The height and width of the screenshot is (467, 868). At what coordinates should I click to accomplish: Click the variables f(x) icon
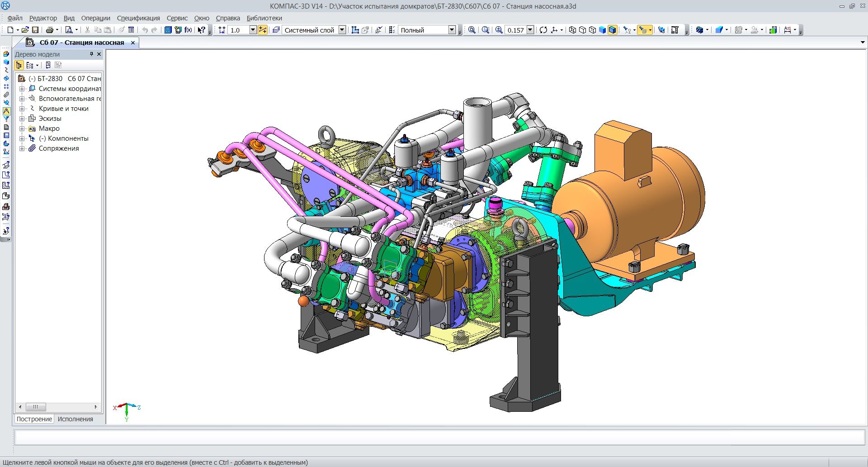pos(188,30)
